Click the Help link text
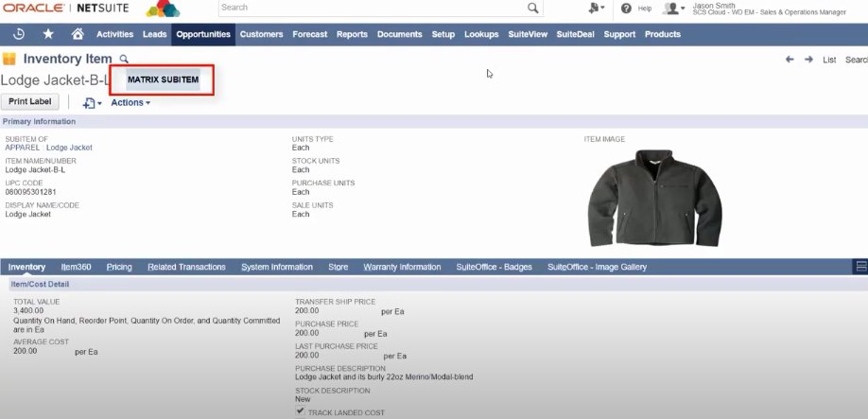868x419 pixels. (x=644, y=9)
